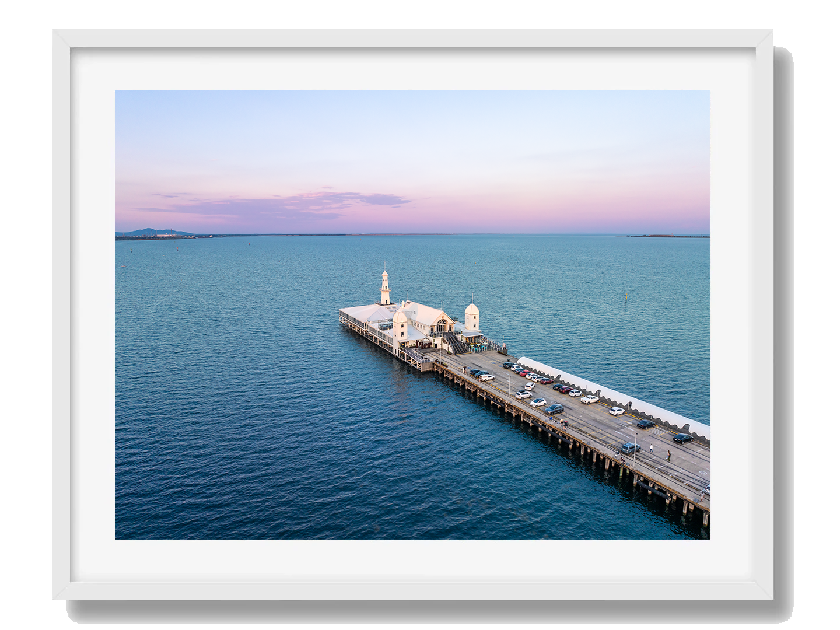Select the domed turret right of pavilion
Screen dimensions: 840x630
(x=471, y=317)
